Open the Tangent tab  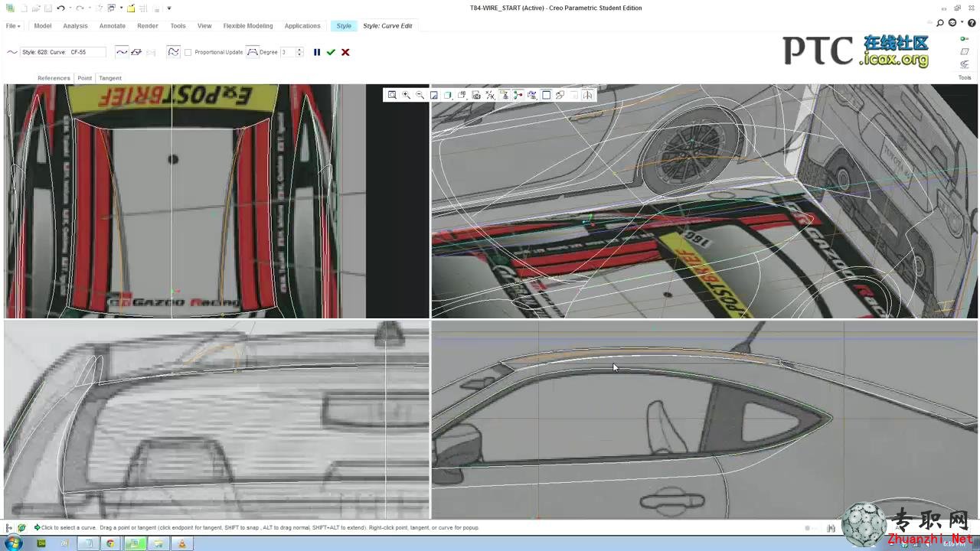coord(110,78)
